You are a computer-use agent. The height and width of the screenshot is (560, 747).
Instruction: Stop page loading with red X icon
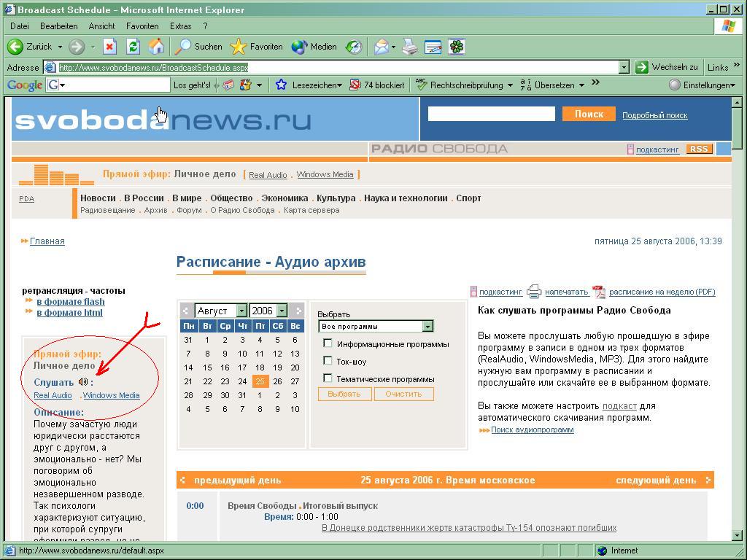109,47
